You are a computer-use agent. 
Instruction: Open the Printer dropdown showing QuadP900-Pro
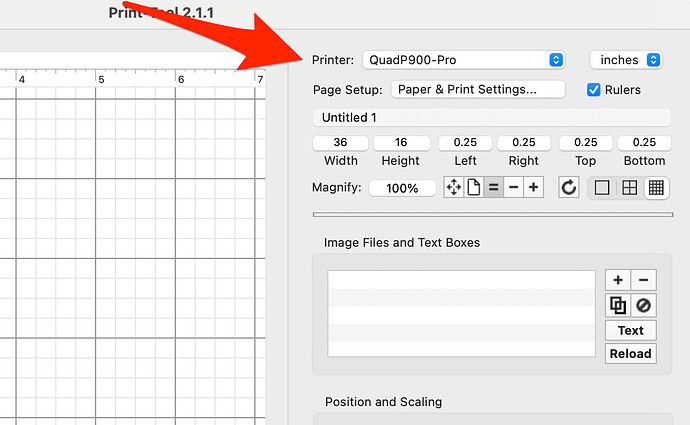pos(464,60)
